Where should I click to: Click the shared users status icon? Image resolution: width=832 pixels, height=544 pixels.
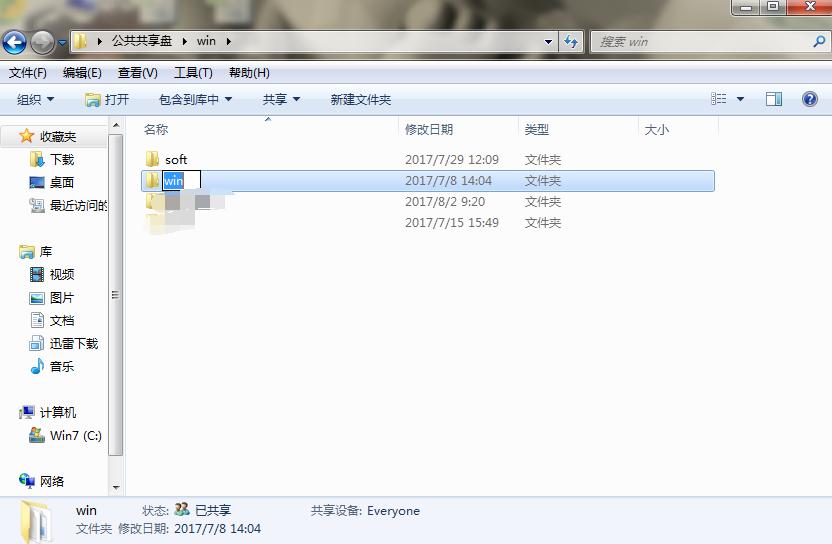tap(182, 510)
